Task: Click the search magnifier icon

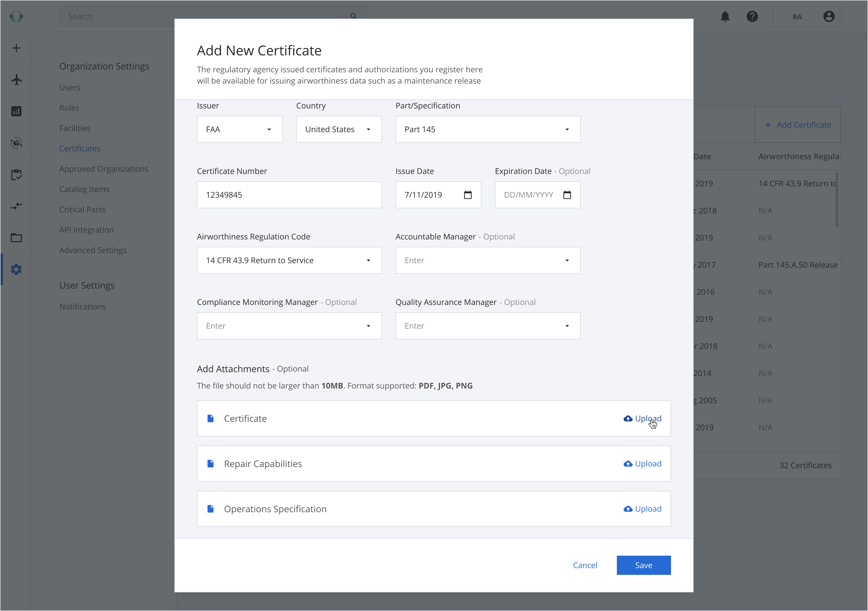Action: click(x=353, y=16)
